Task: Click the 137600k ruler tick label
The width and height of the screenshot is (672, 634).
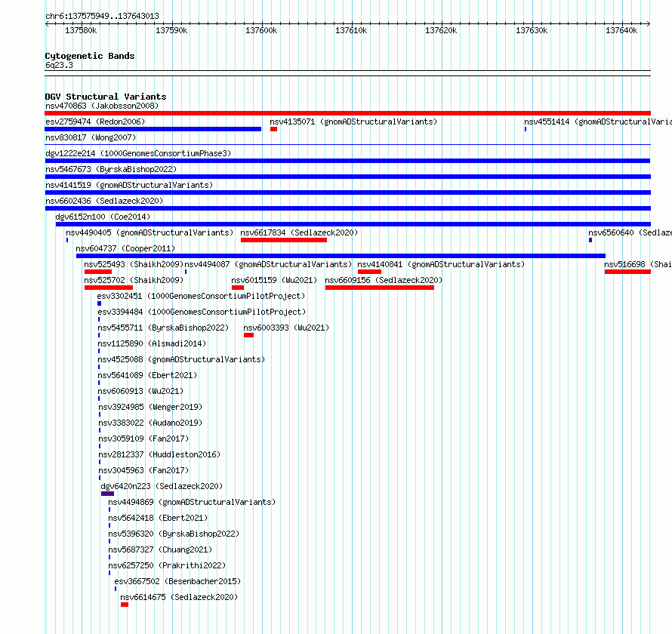Action: click(x=261, y=30)
